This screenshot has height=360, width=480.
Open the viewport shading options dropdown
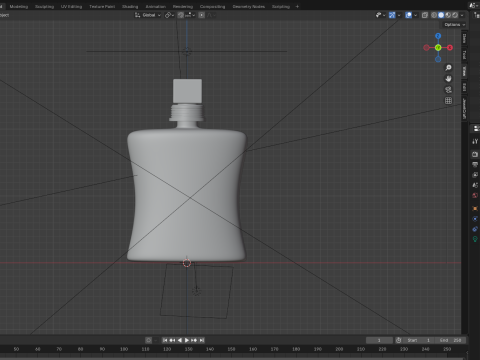(462, 15)
